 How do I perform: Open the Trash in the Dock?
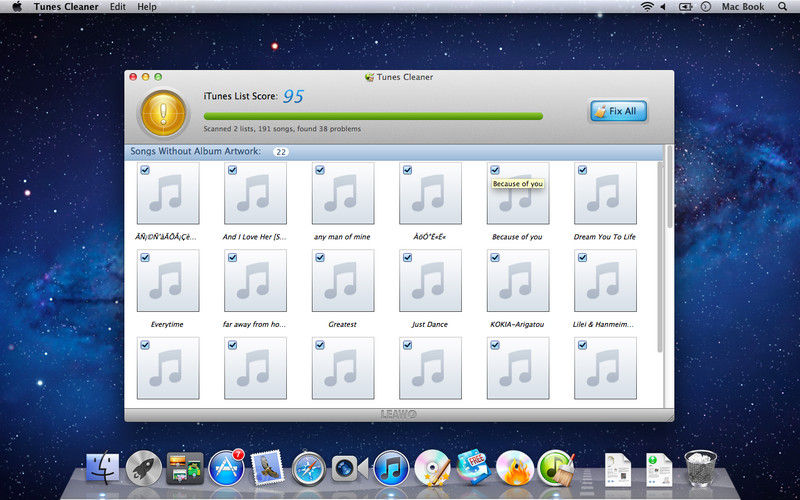pyautogui.click(x=701, y=468)
